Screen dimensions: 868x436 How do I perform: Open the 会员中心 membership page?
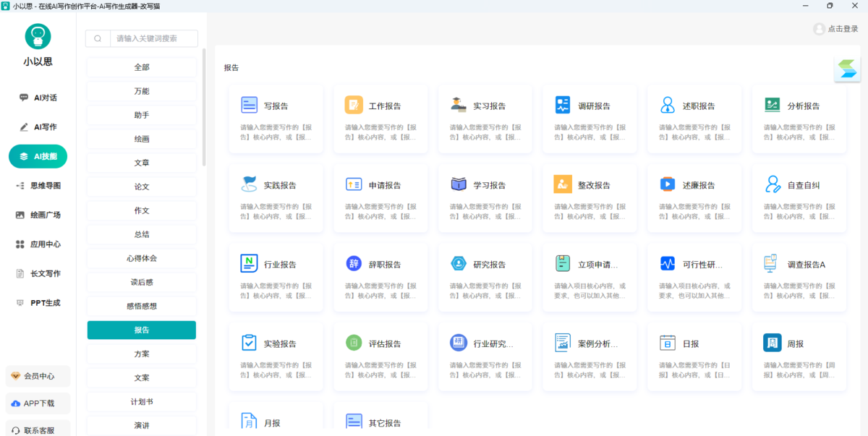[38, 376]
